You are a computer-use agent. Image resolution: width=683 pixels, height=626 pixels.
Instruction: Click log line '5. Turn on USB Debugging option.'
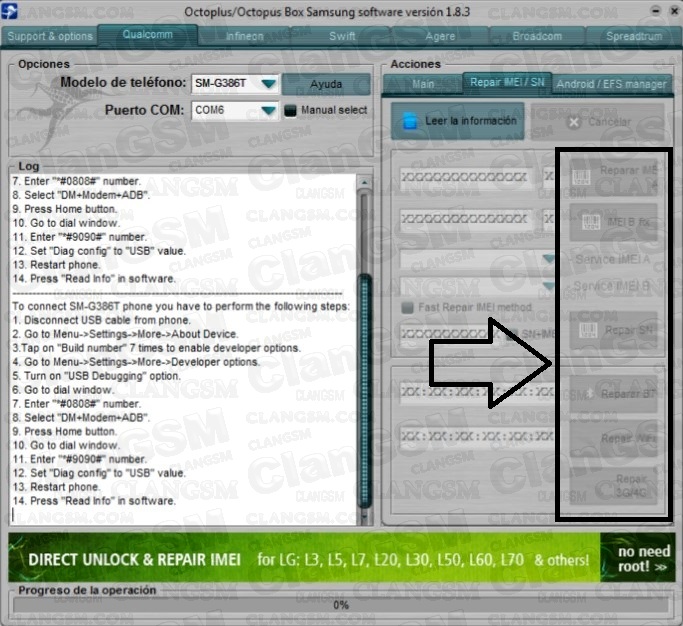[x=96, y=376]
